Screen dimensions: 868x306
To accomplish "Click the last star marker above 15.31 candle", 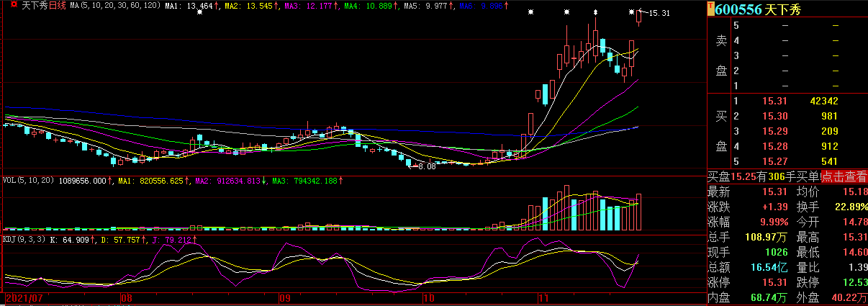I will (632, 12).
